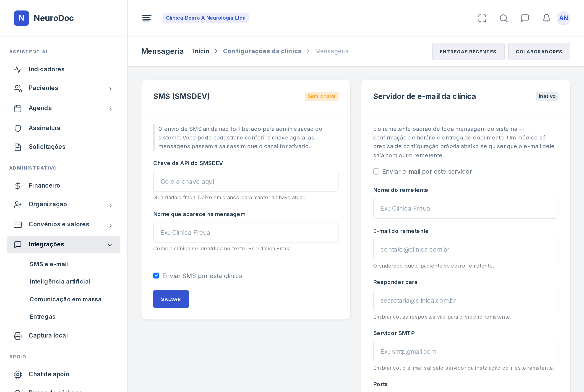Focus the Chave da API do SMSDEV field

(x=246, y=181)
